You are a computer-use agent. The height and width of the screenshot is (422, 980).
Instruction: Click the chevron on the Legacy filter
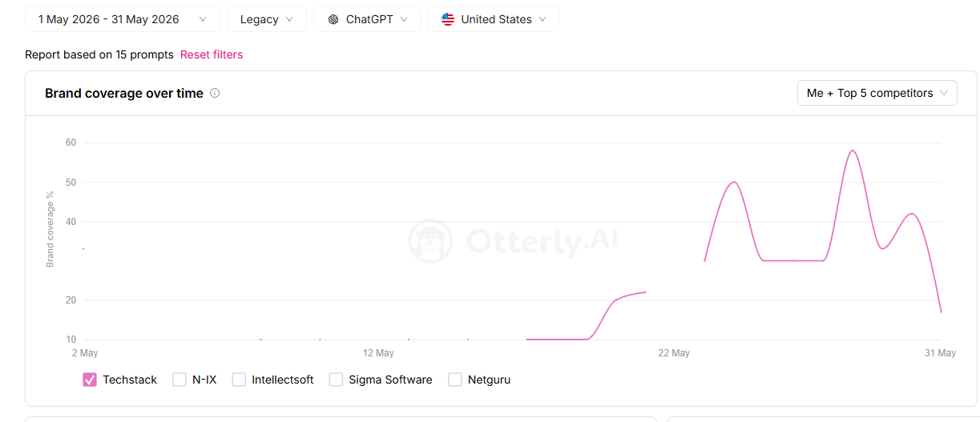289,19
